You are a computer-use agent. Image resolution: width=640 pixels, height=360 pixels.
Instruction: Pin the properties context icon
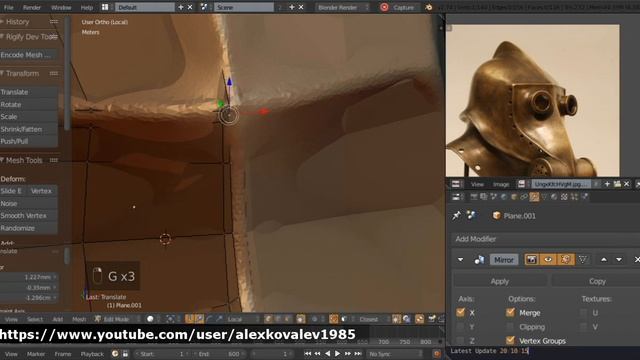[x=456, y=215]
